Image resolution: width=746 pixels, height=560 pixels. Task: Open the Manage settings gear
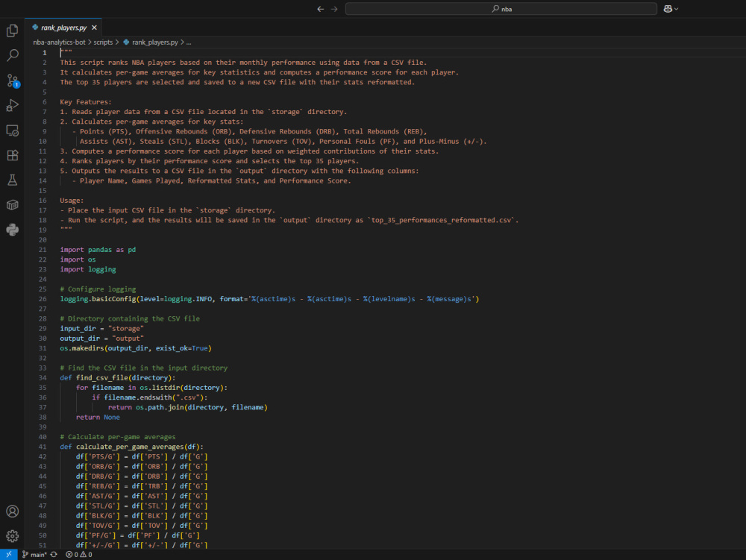coord(13,535)
